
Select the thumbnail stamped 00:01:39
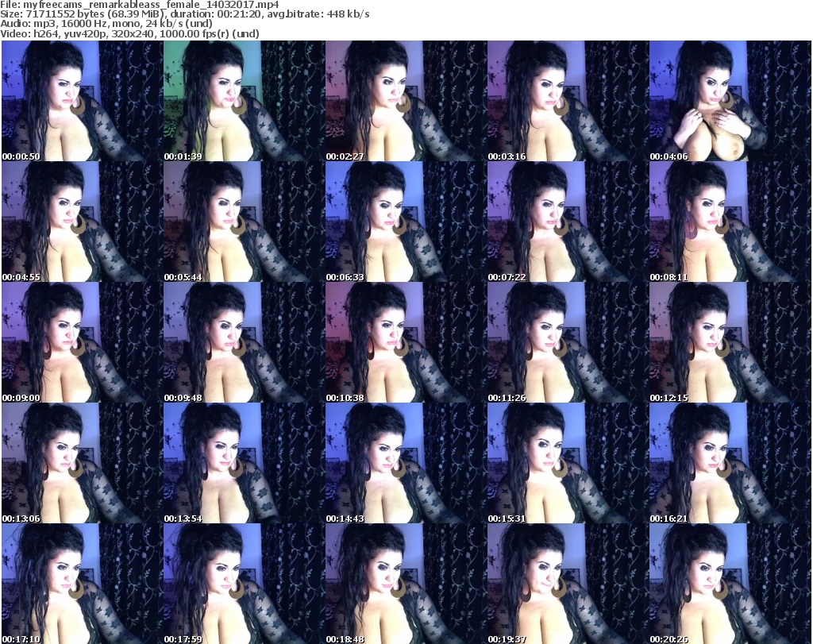[x=245, y=101]
